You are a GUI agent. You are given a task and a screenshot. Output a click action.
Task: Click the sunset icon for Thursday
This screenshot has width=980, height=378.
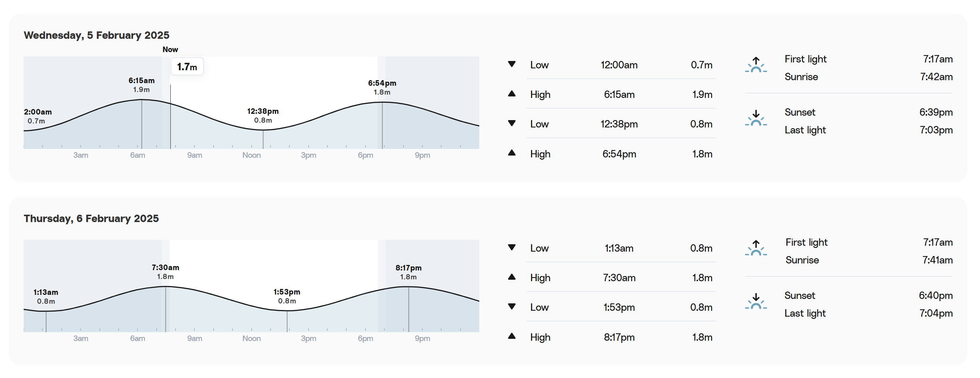(x=756, y=301)
